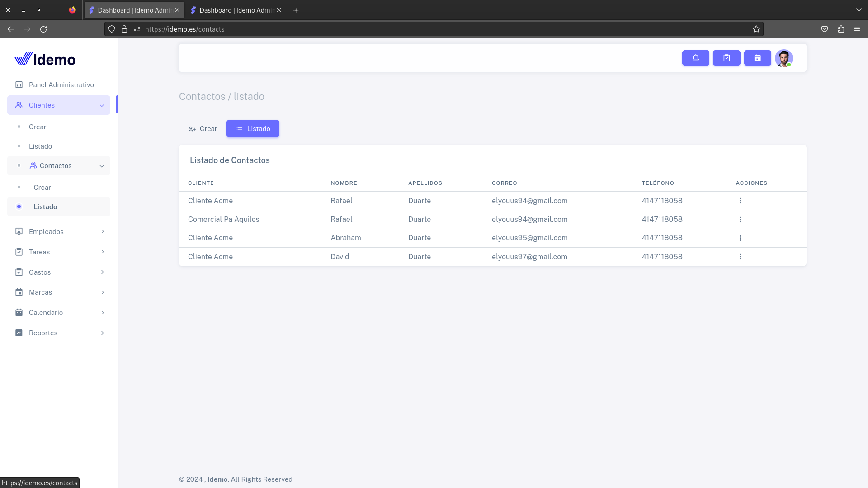Open the calendar header button
Screen dimensions: 868x488
[757, 58]
